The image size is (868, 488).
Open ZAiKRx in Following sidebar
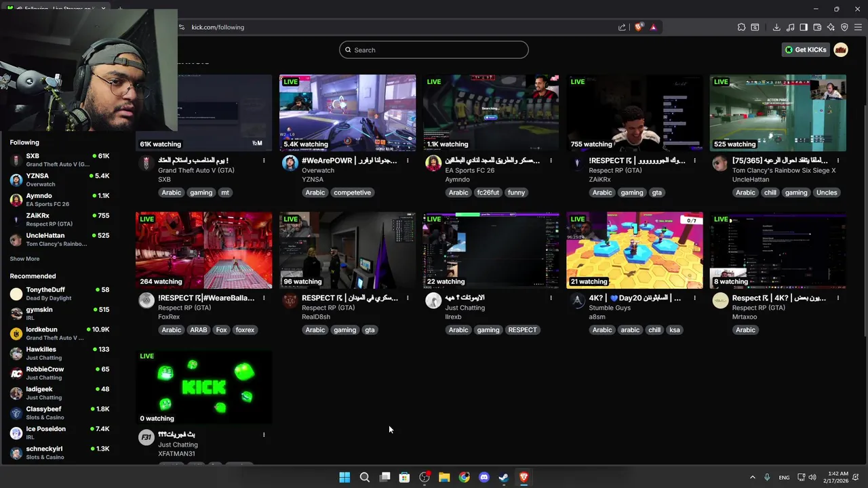(60, 220)
